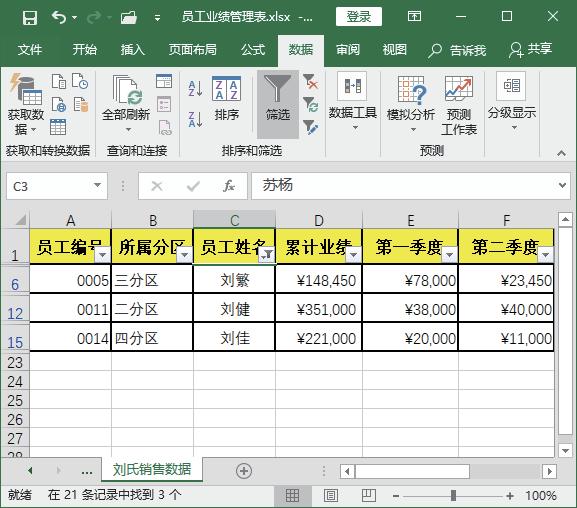The width and height of the screenshot is (577, 508).
Task: Click the From Table/Range icon
Action: click(x=58, y=127)
